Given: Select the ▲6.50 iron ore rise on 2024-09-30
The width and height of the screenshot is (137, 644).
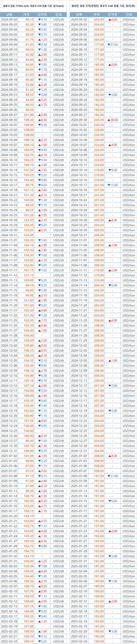Looking at the screenshot, I should 42,120.
